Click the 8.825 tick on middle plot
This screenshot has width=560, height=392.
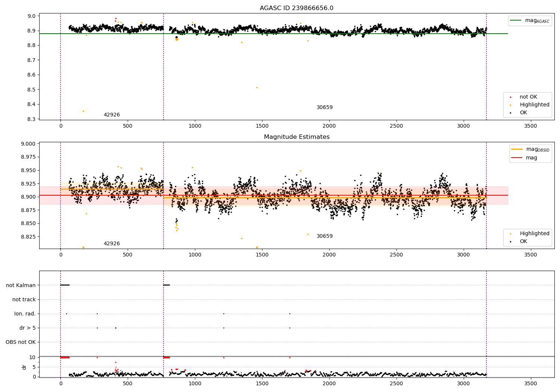point(28,237)
